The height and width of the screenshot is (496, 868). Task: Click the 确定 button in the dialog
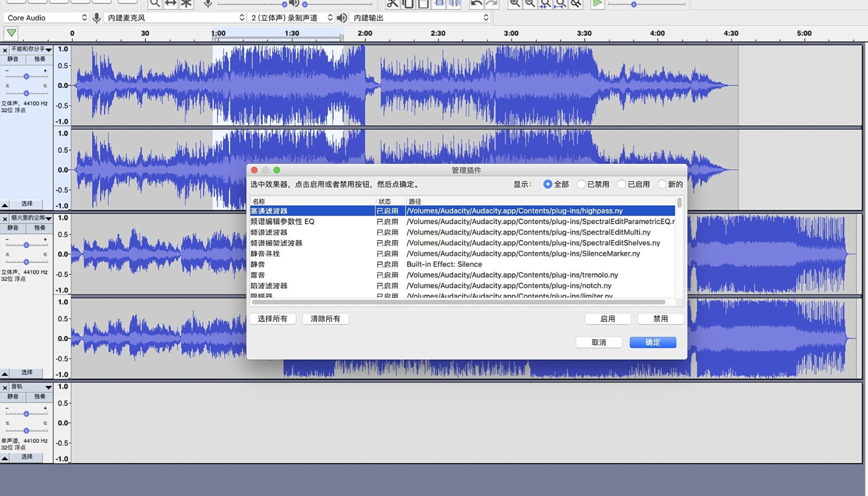click(652, 342)
